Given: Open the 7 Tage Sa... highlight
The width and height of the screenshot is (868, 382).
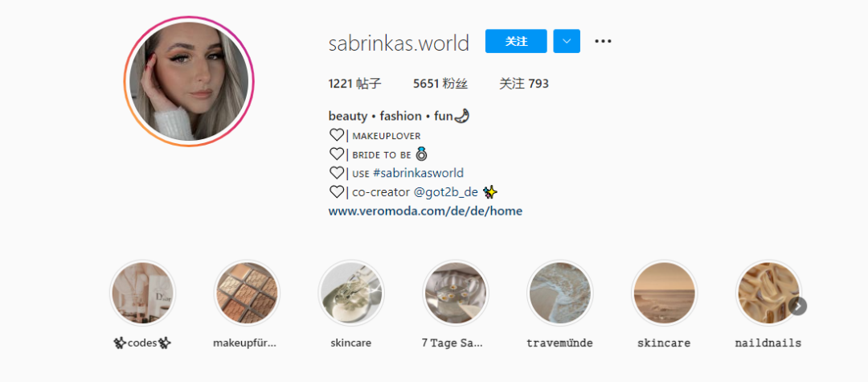Looking at the screenshot, I should (x=455, y=294).
